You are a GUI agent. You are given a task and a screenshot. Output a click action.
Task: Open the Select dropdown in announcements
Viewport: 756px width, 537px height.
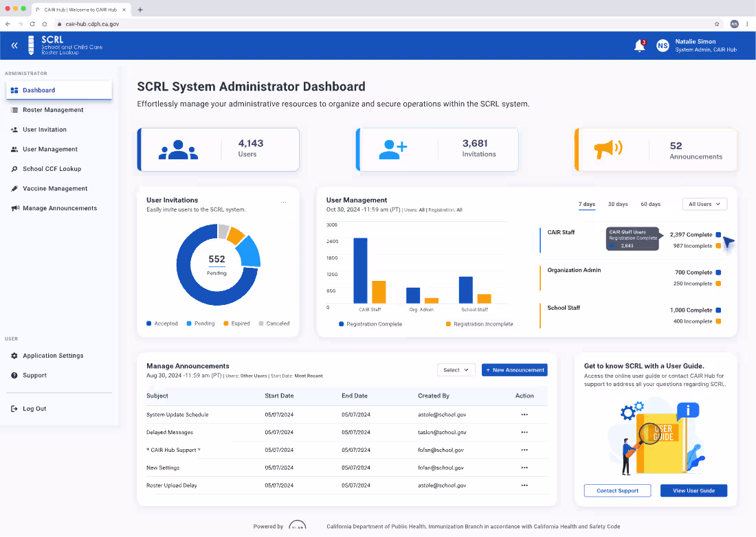[456, 370]
